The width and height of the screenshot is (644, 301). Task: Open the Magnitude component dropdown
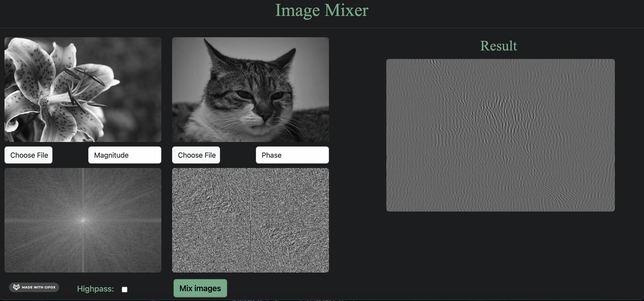(125, 155)
